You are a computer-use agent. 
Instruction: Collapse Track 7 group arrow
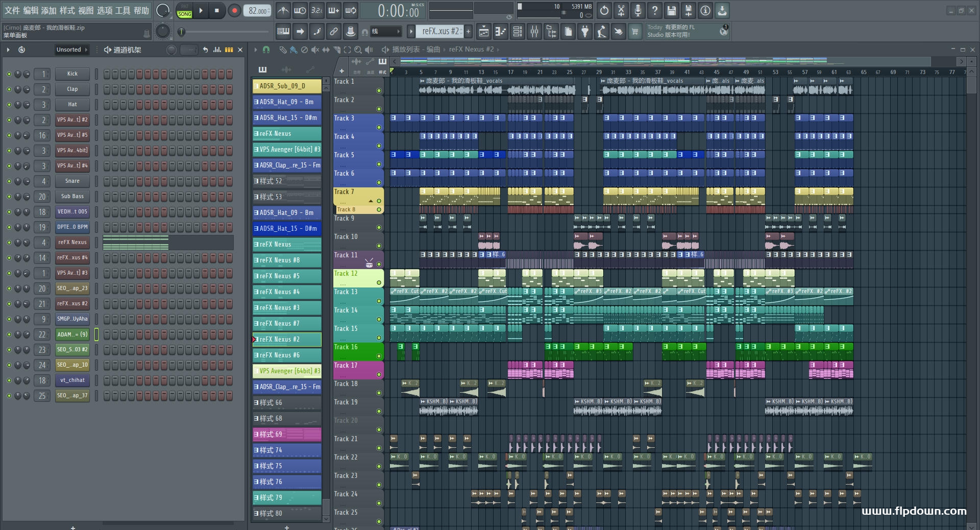click(371, 201)
